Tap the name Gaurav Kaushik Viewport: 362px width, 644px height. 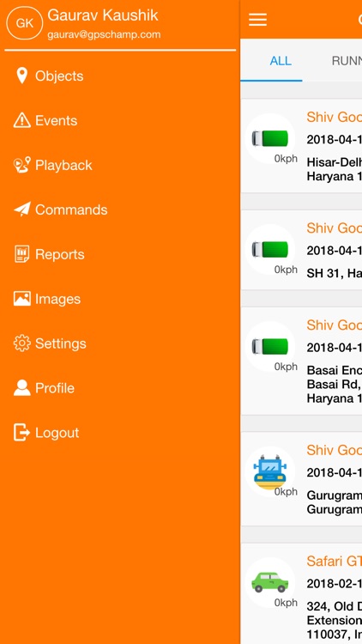(x=103, y=15)
